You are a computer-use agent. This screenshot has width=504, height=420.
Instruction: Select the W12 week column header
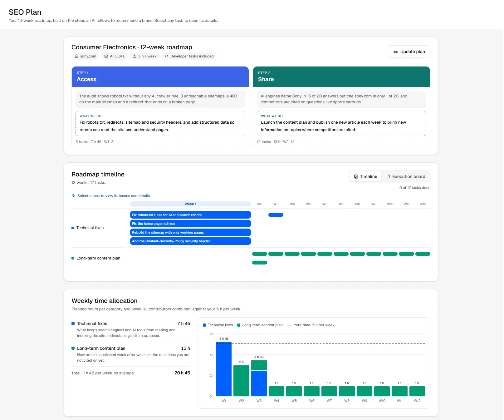423,204
